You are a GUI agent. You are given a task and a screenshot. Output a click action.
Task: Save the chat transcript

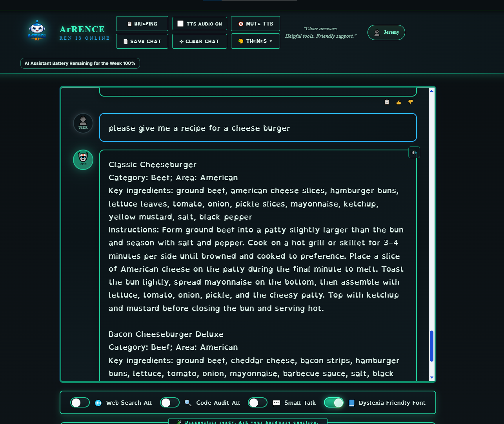142,41
